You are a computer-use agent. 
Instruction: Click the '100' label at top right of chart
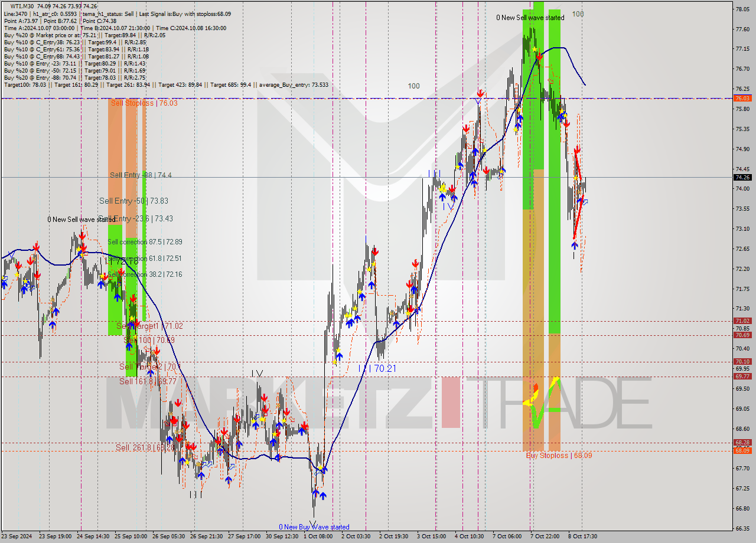[x=578, y=14]
